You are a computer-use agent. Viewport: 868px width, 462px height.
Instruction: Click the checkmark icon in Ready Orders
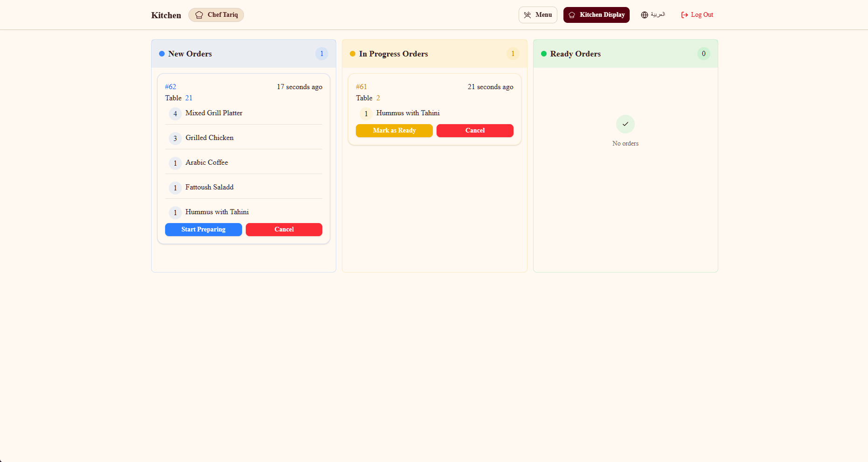(625, 124)
